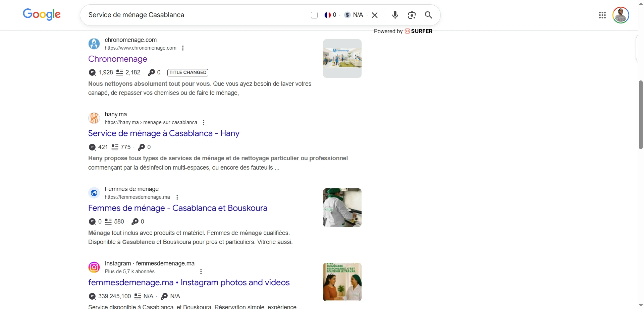Open more options for Instagram result

[x=201, y=271]
